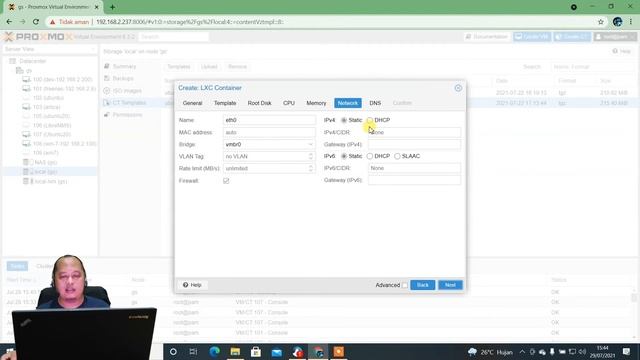The width and height of the screenshot is (640, 360).
Task: Open Microsoft Edge from the taskbar
Action: click(x=214, y=351)
